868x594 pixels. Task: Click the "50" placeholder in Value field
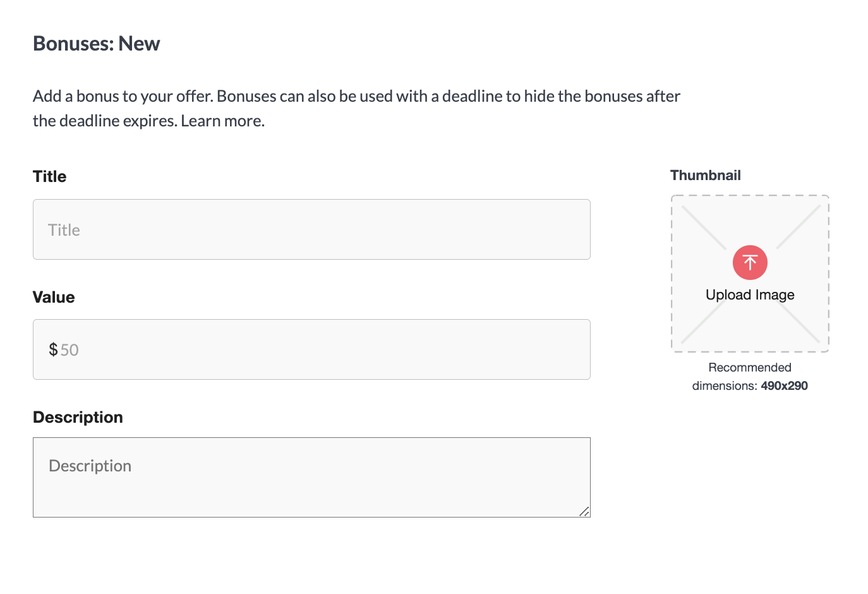coord(69,350)
